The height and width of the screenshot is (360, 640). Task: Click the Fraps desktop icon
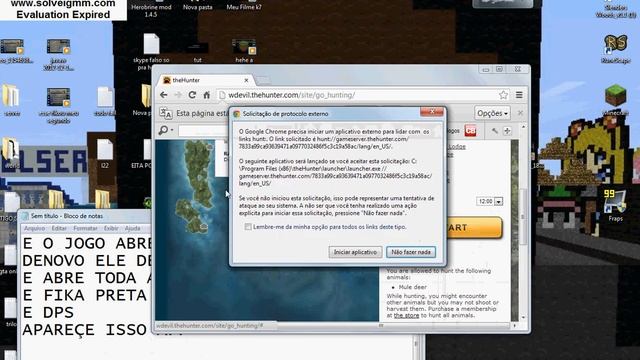click(x=616, y=205)
